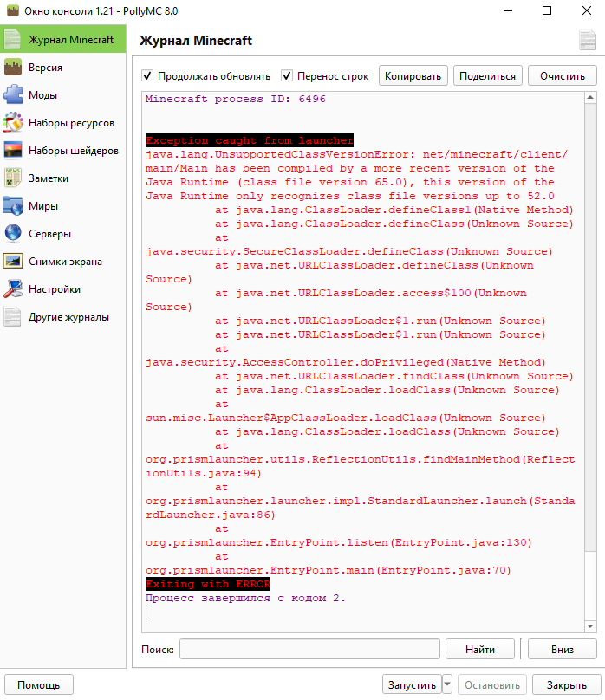605x700 pixels.
Task: Click the 'Exiting with ERROR' line
Action: click(208, 584)
